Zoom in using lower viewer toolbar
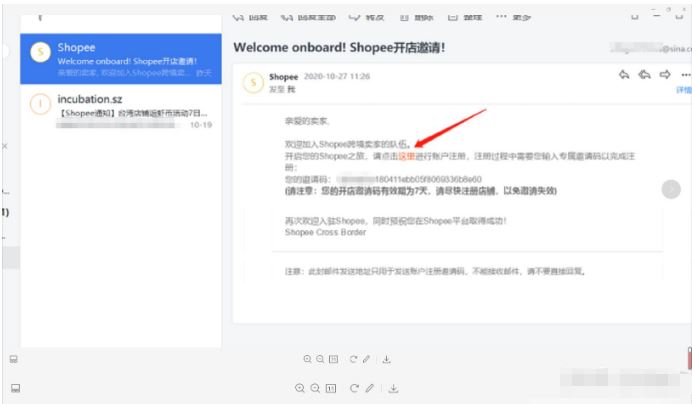692x404 pixels. 300,388
